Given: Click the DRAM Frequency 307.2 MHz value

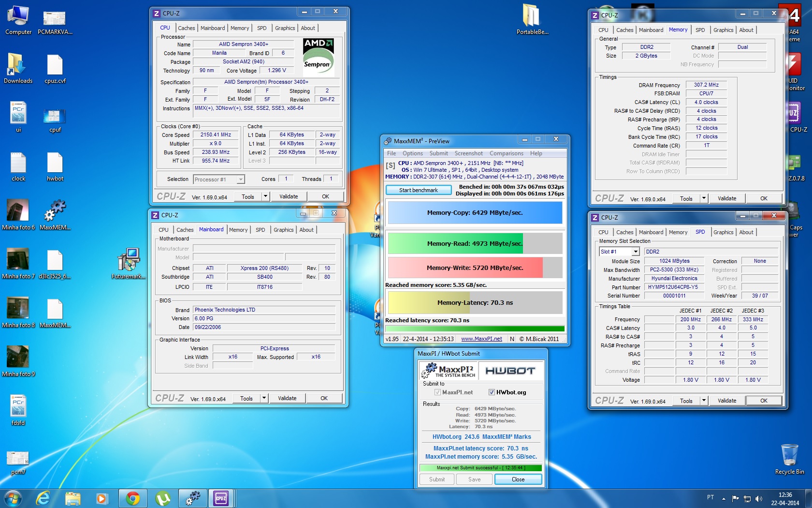Looking at the screenshot, I should point(706,85).
